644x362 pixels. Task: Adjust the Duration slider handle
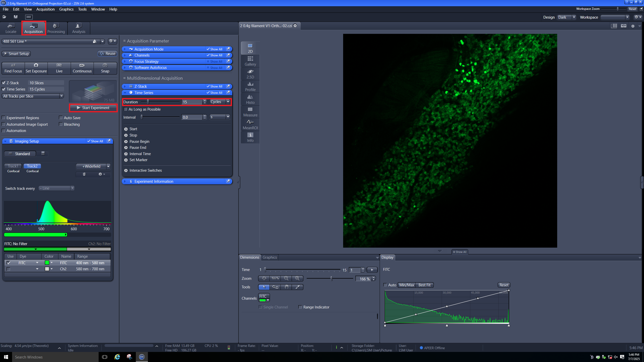coord(148,102)
